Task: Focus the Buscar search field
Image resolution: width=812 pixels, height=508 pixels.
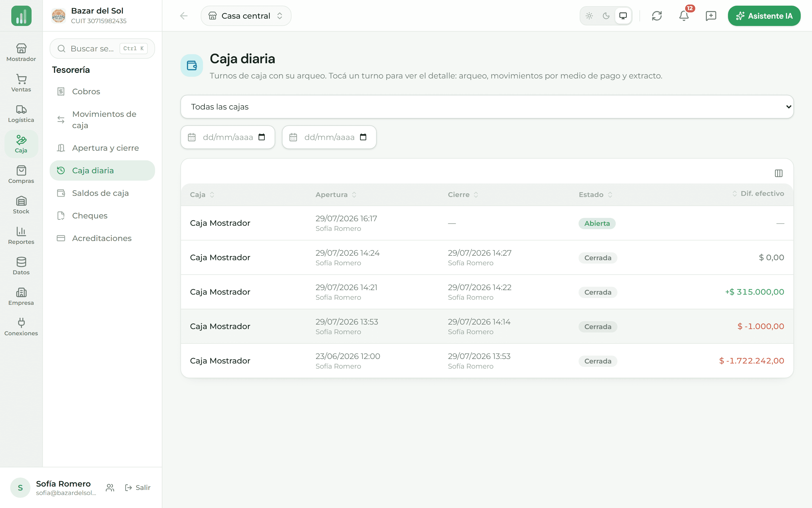Action: coord(102,48)
